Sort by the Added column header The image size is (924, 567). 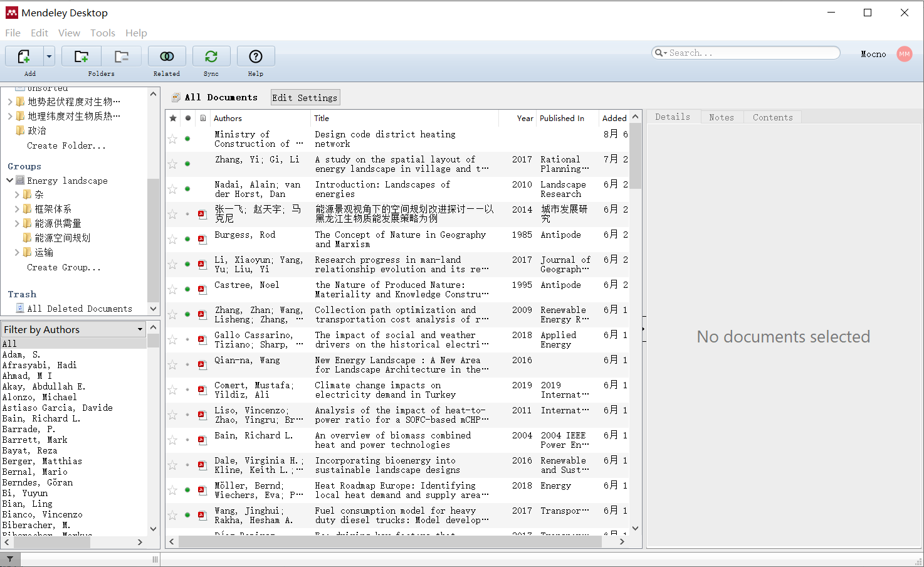click(614, 118)
